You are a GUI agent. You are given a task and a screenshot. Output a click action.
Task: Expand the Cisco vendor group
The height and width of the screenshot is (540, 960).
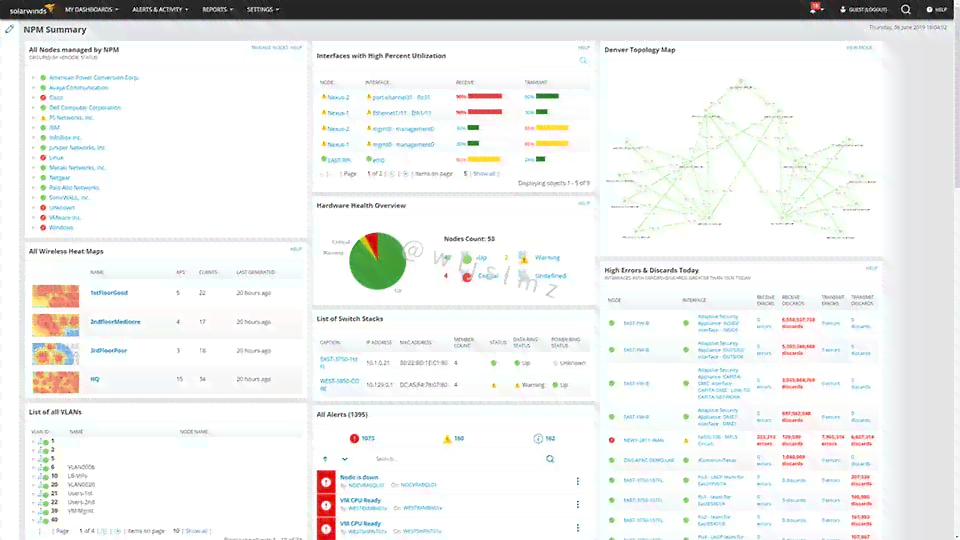tap(34, 97)
